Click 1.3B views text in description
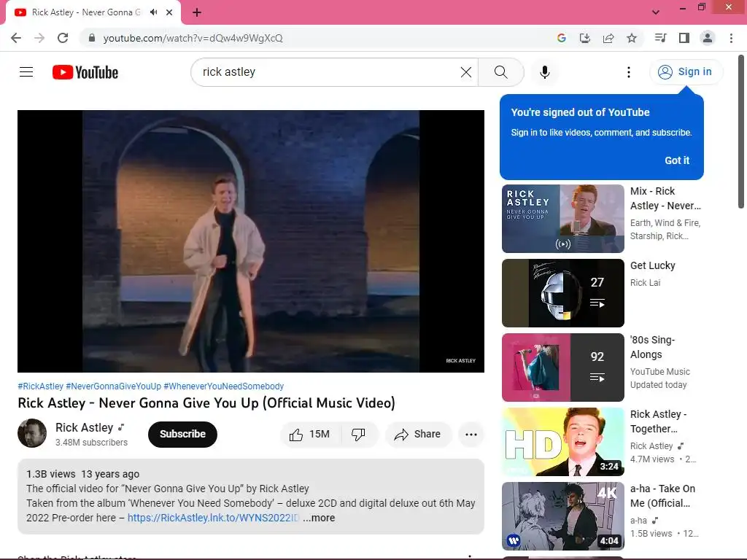This screenshot has height=560, width=747. [x=51, y=474]
